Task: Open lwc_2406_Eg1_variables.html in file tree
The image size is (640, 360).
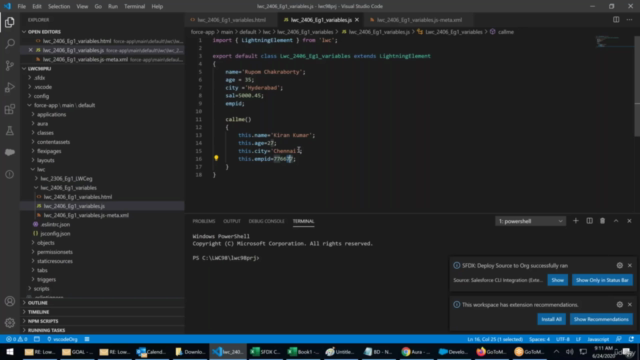Action: pos(78,197)
